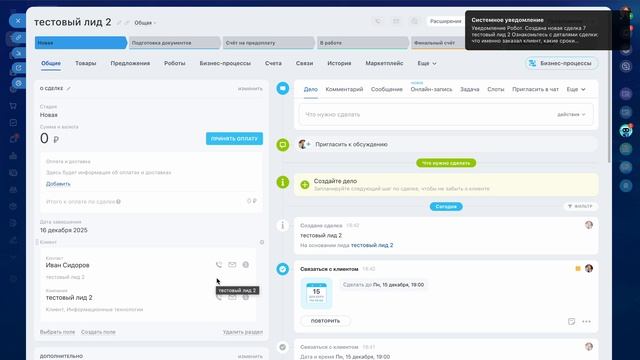This screenshot has width=640, height=360.
Task: Open Бизнес-процессы tab
Action: pyautogui.click(x=225, y=63)
